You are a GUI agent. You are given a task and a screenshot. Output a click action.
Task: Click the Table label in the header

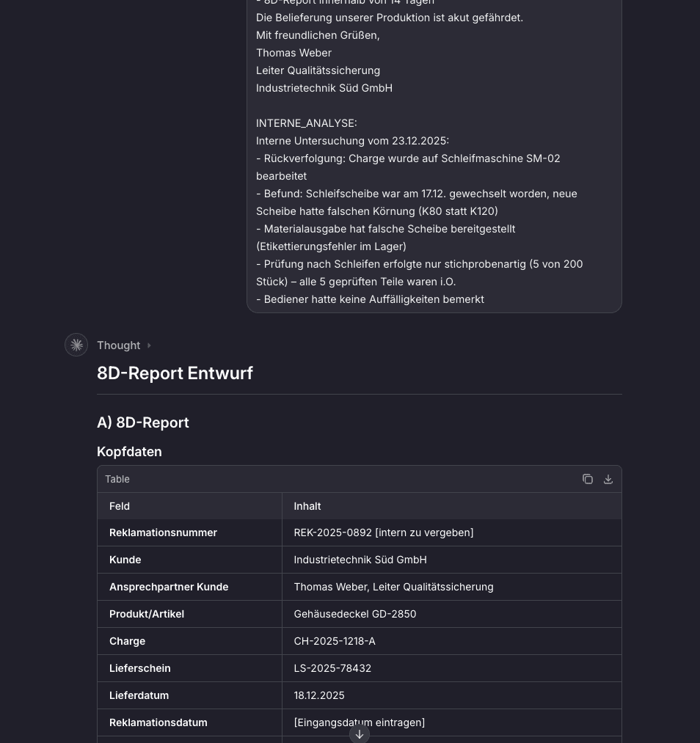117,479
